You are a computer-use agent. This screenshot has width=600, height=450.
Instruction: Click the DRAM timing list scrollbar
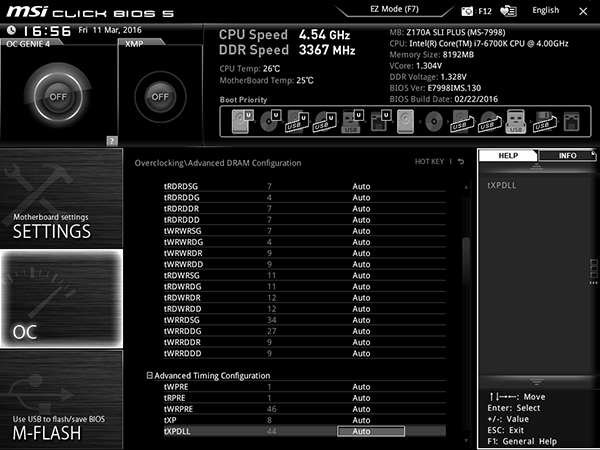coord(466,261)
